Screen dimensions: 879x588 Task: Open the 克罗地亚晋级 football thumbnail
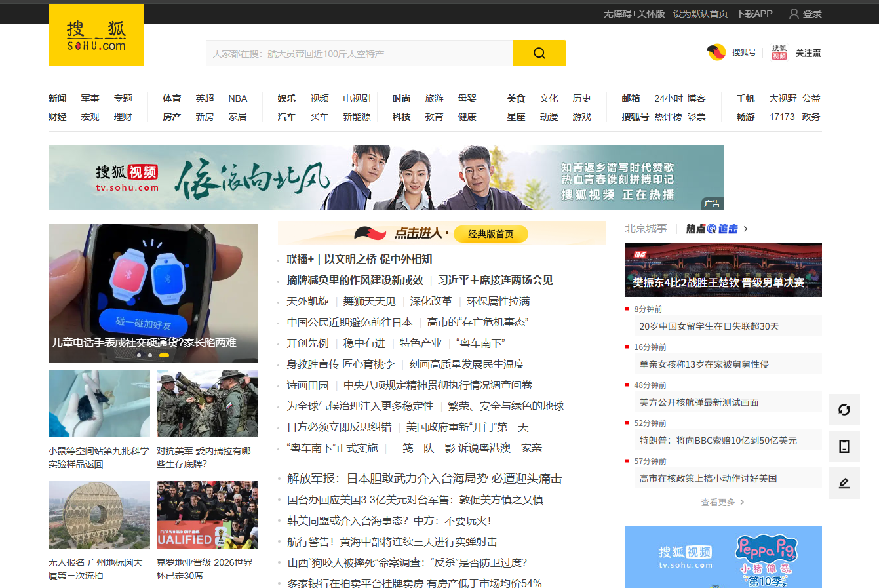207,515
